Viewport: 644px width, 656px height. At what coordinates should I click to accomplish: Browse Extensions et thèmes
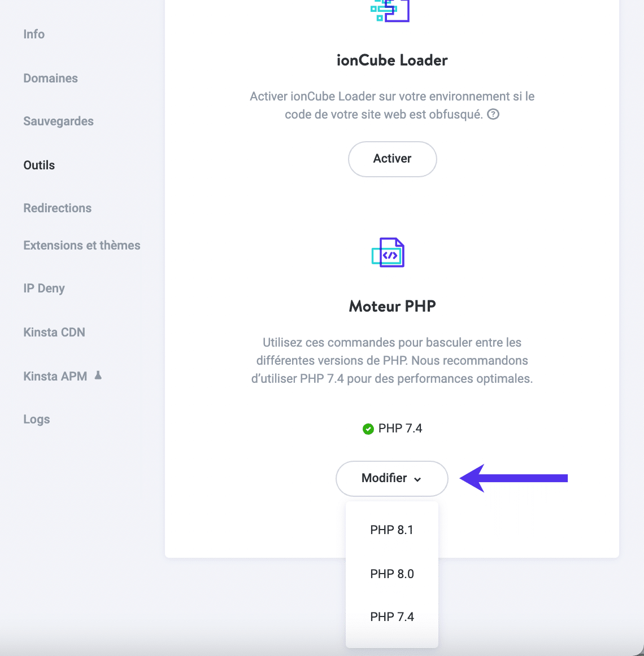coord(81,245)
